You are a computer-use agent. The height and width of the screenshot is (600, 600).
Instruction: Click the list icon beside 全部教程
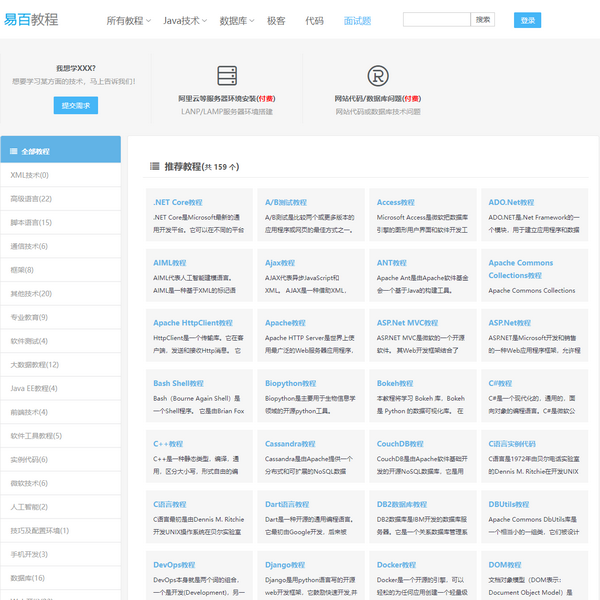coord(13,152)
